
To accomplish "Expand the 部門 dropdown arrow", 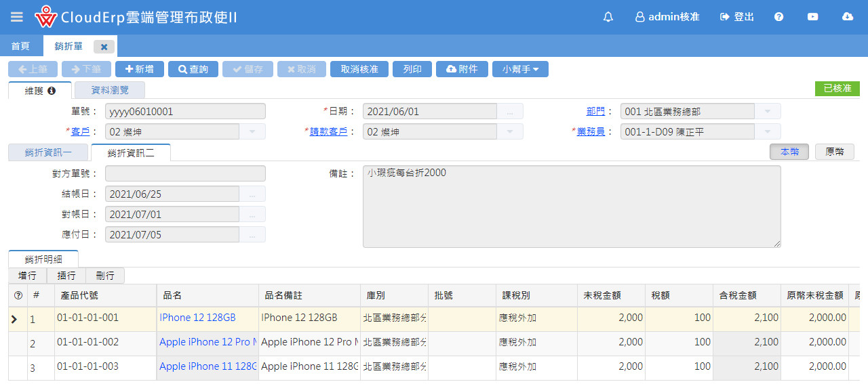I will (x=768, y=111).
